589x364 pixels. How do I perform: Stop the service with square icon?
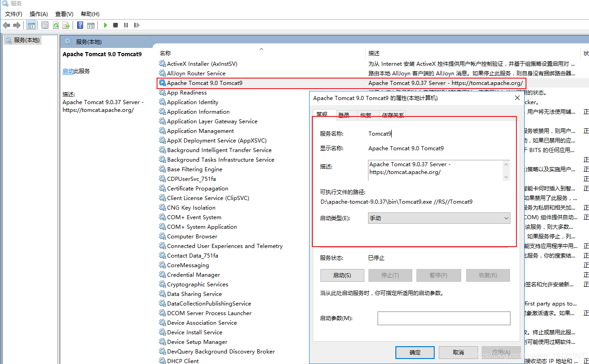tap(116, 26)
